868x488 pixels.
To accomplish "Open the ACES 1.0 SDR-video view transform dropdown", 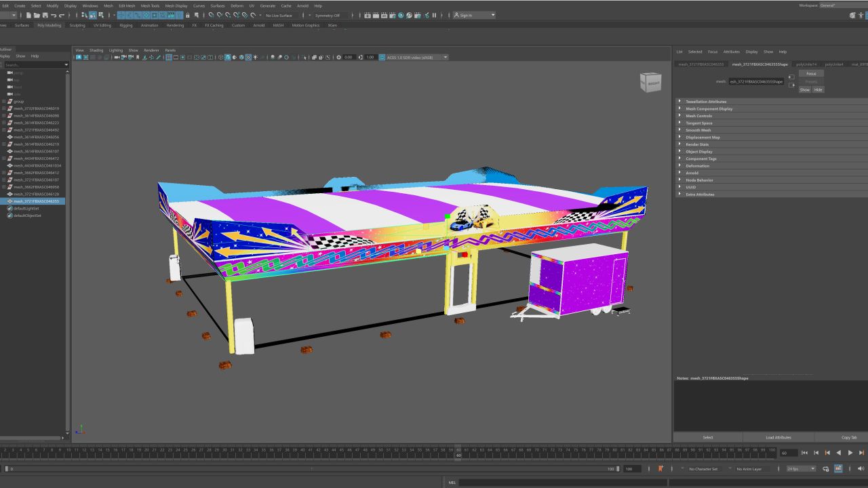I will (417, 57).
